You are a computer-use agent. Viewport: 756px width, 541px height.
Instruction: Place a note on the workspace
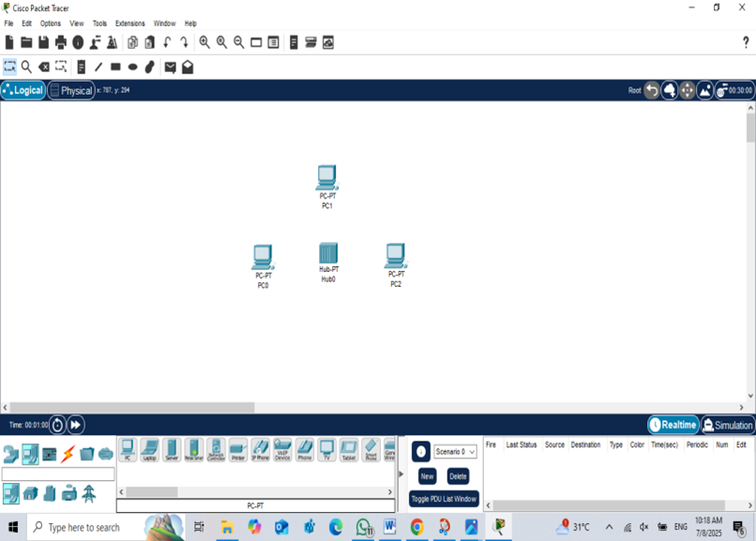[81, 67]
